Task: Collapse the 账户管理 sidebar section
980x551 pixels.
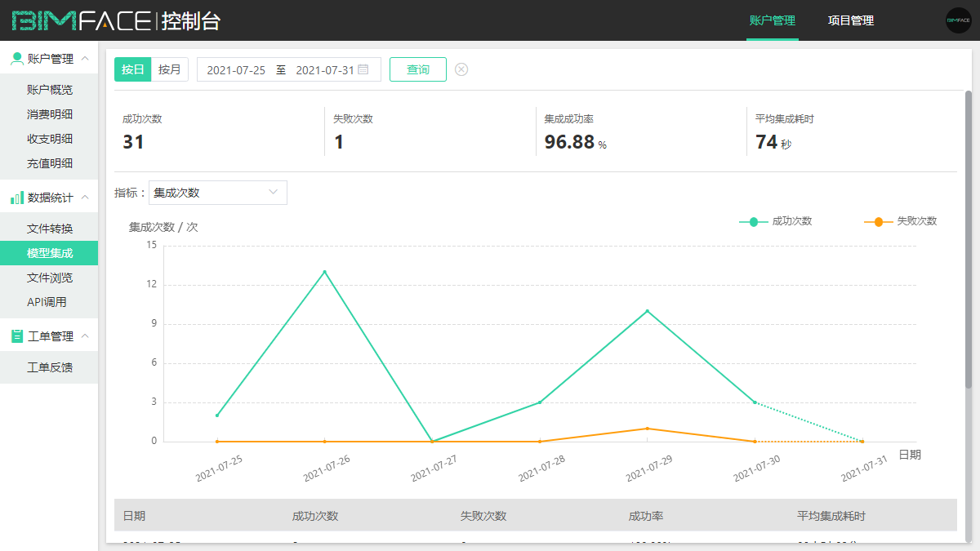Action: 85,58
